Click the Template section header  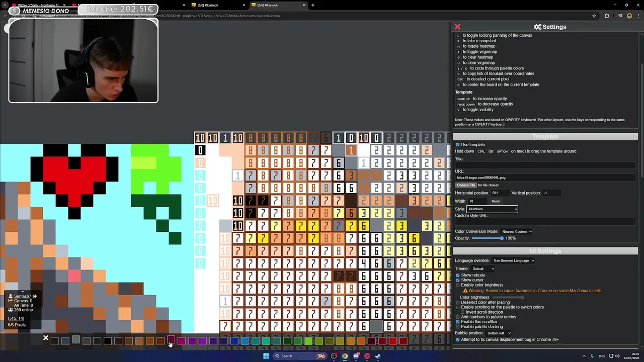(545, 136)
